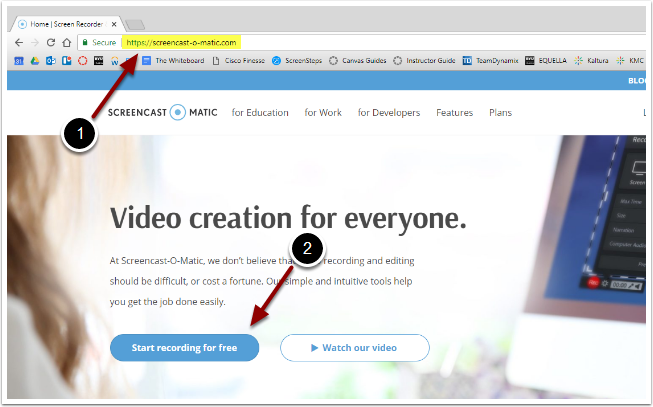Screen dimensions: 653x407
Task: Open the KMC bookmark
Action: pyautogui.click(x=630, y=61)
